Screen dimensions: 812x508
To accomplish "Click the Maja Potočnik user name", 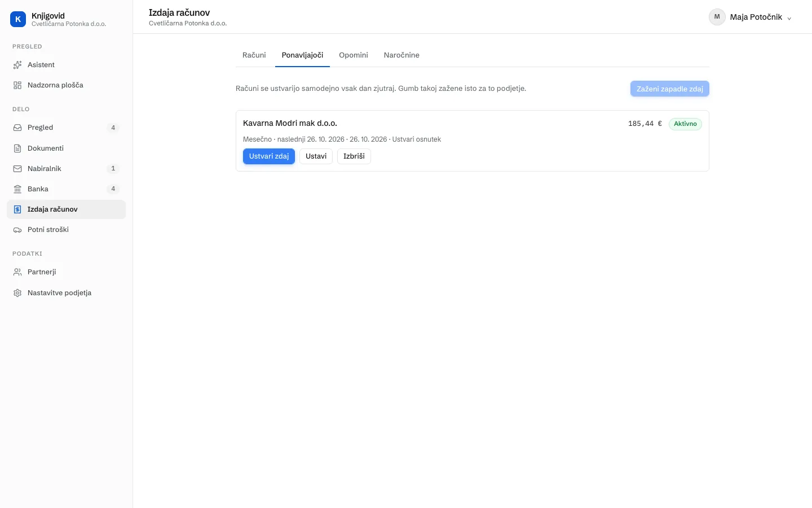I will point(756,17).
